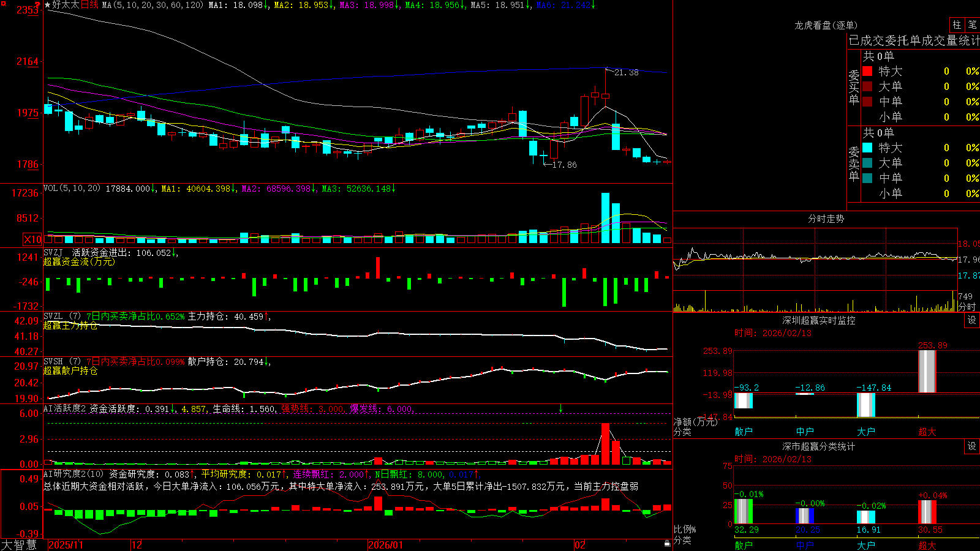The image size is (980, 551).
Task: Click the 17.86 low price label
Action: 564,165
